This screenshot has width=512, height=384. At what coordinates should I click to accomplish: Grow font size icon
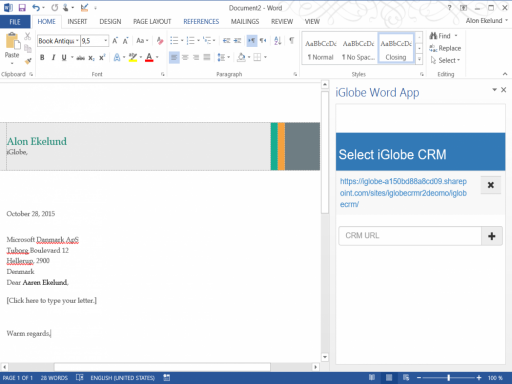pyautogui.click(x=115, y=41)
